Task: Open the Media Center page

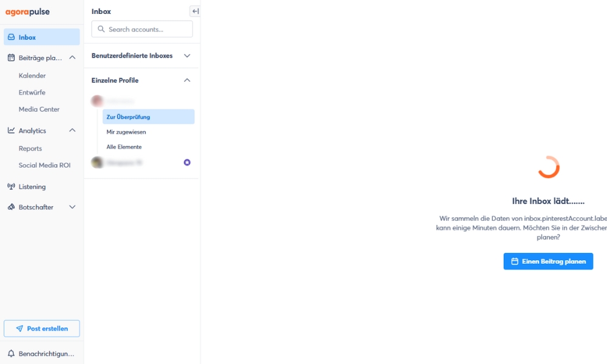Action: tap(39, 109)
